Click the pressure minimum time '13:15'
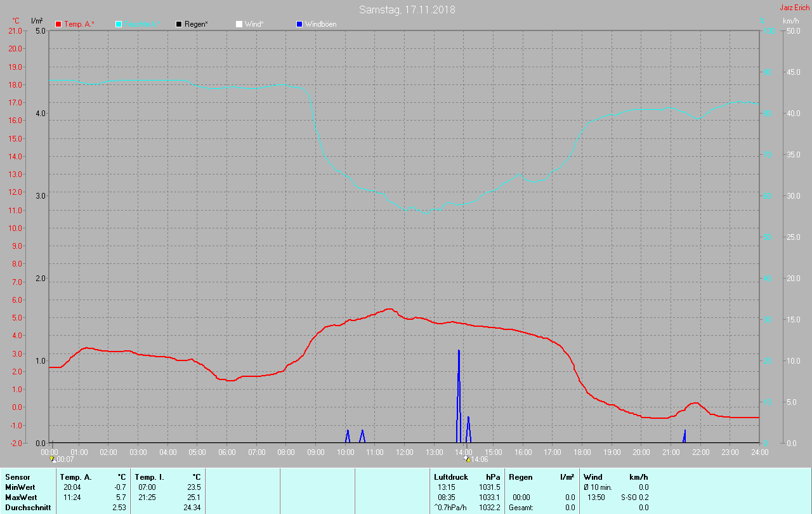 447,487
